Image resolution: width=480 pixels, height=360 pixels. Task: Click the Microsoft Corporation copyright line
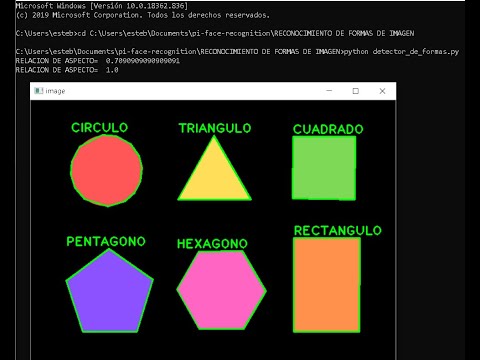[x=143, y=15]
